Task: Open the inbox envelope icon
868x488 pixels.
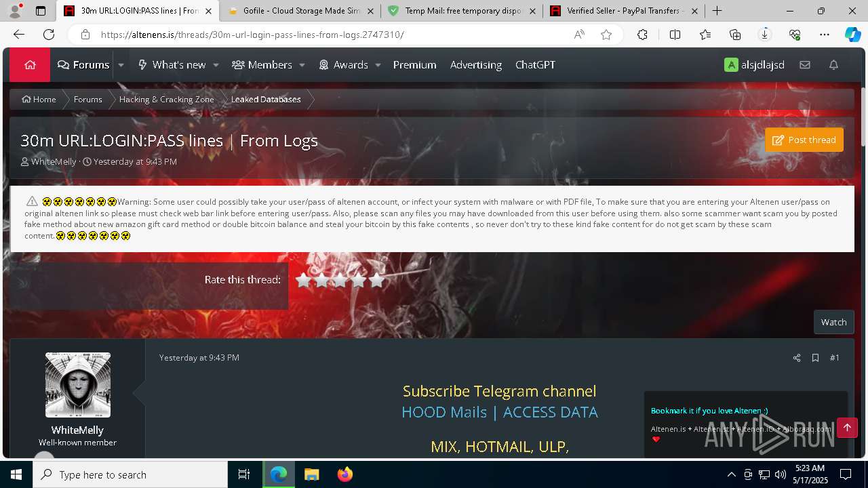Action: click(x=805, y=65)
